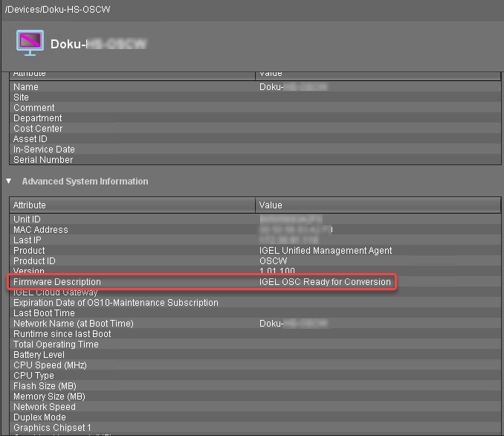Select the Name attribute row
504x436 pixels.
coord(26,87)
